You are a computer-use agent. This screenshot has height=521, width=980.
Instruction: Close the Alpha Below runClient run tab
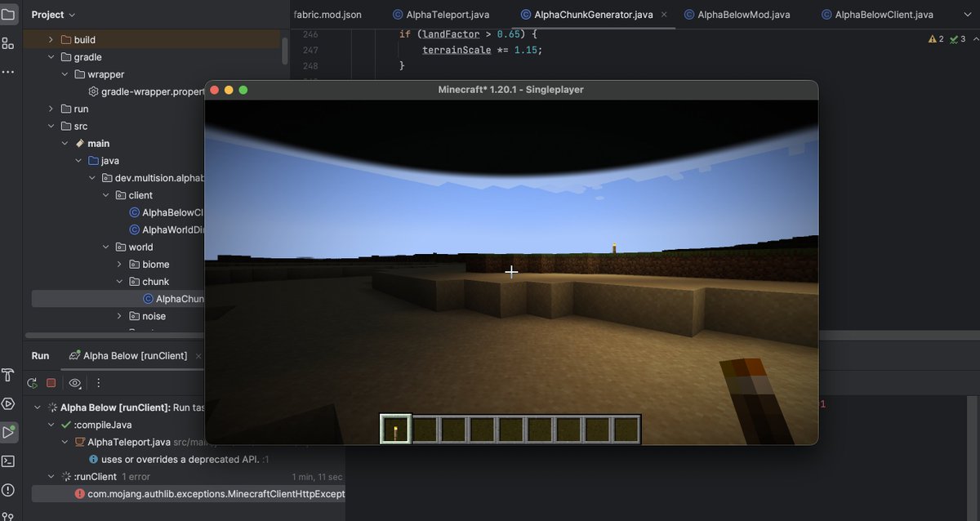198,356
